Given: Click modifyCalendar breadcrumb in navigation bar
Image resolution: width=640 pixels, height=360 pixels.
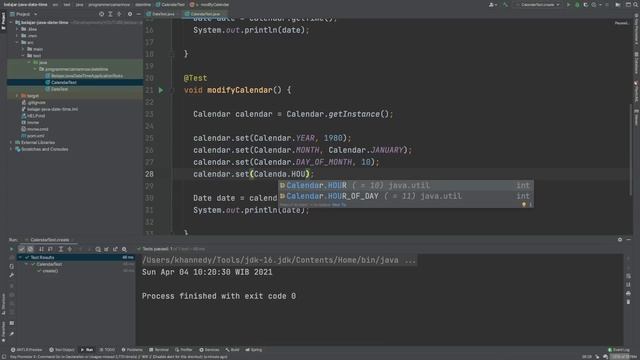Looking at the screenshot, I should click(210, 5).
